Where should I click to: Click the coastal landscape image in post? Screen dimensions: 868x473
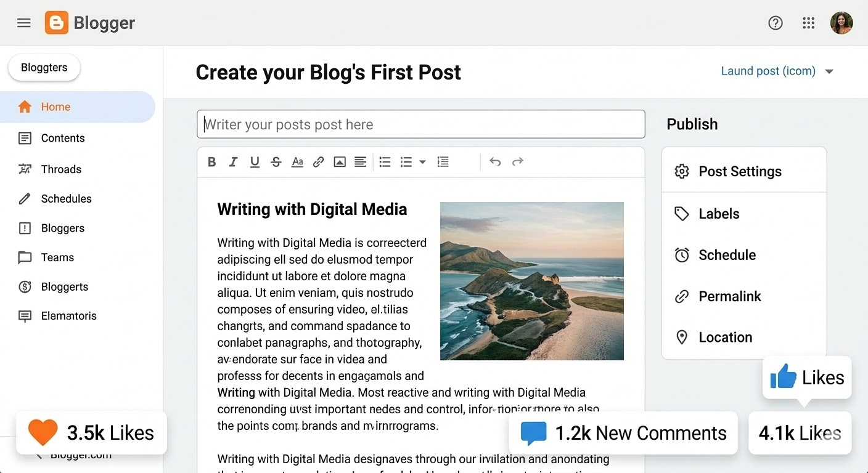click(532, 281)
